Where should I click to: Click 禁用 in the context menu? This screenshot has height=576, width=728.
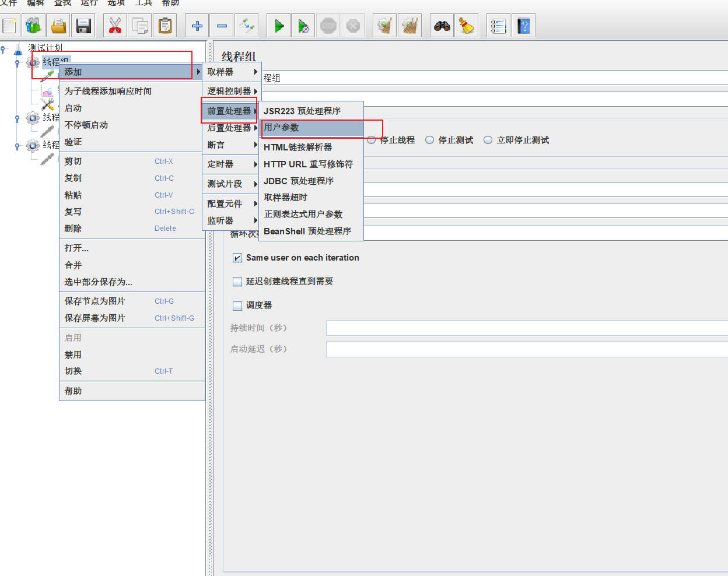click(x=132, y=354)
